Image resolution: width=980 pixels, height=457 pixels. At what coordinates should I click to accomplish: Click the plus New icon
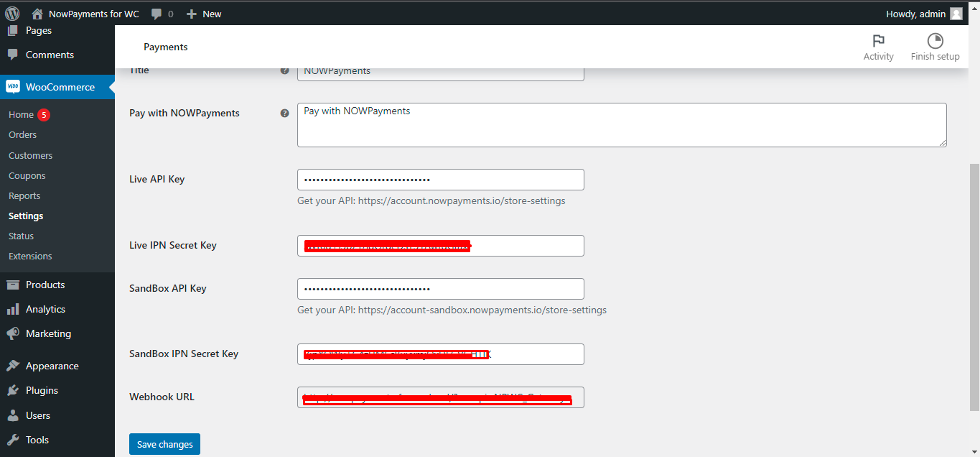(191, 14)
